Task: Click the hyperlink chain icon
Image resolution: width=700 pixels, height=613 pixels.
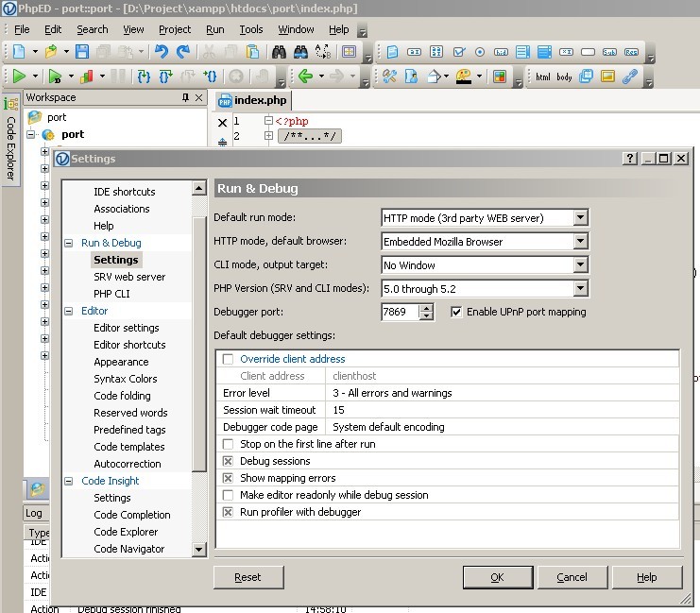Action: [629, 77]
